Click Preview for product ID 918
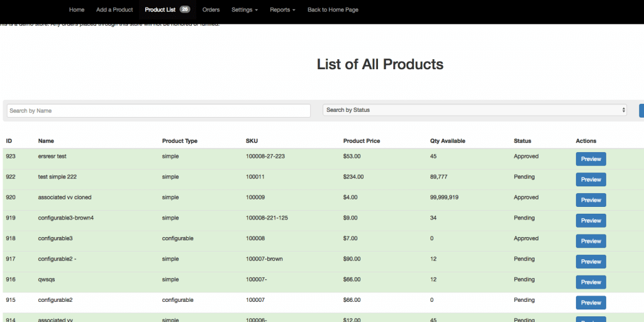644x322 pixels. tap(591, 241)
